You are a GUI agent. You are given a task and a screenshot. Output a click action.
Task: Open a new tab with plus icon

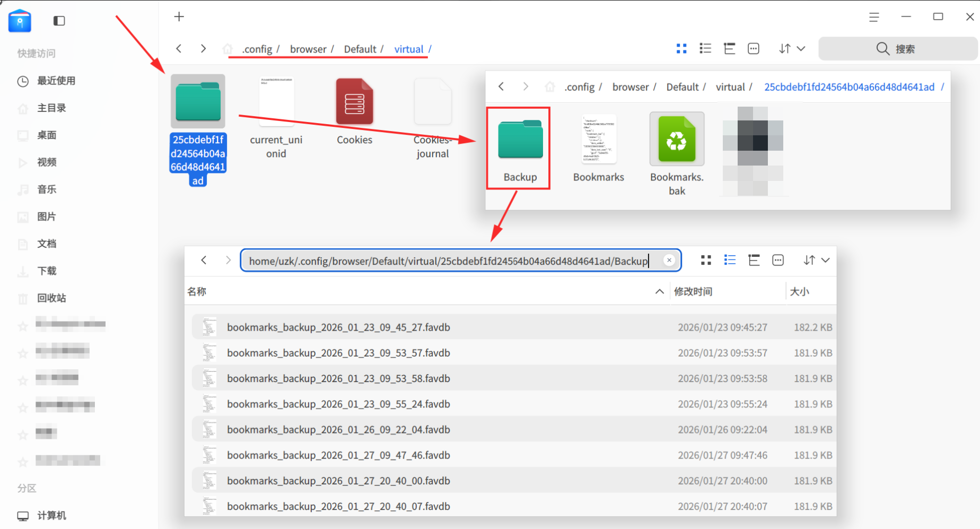(x=179, y=17)
